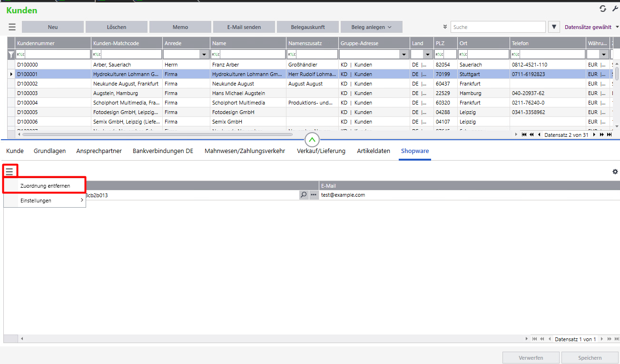This screenshot has height=364, width=620.
Task: Click the magnifier icon in the Shopware row
Action: coord(304,195)
